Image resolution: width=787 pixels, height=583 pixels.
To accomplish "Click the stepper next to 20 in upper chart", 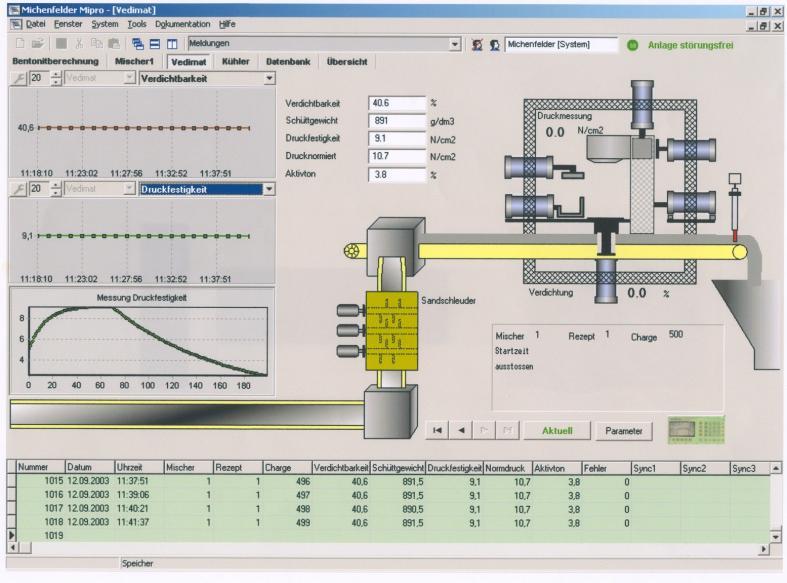I will 57,78.
